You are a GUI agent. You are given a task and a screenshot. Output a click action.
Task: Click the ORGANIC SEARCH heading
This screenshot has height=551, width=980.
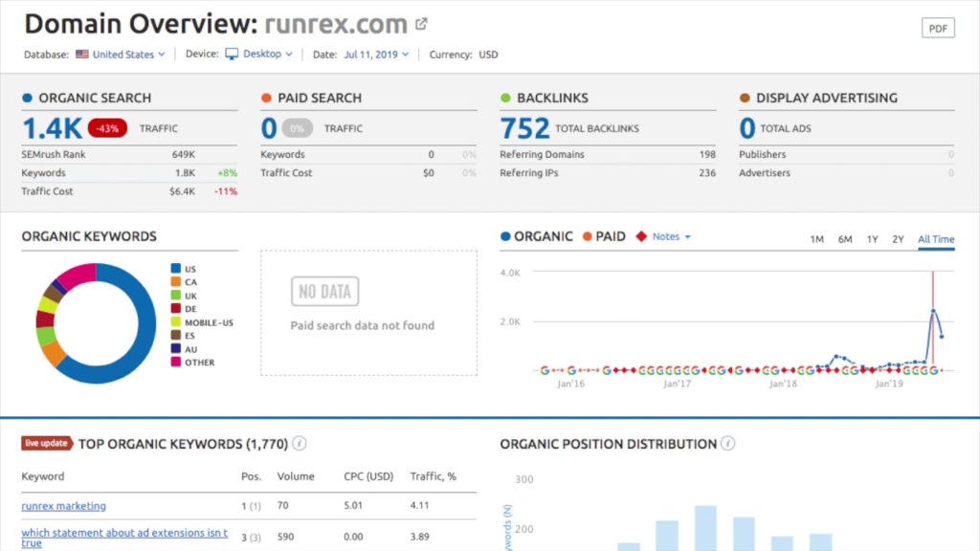click(95, 99)
